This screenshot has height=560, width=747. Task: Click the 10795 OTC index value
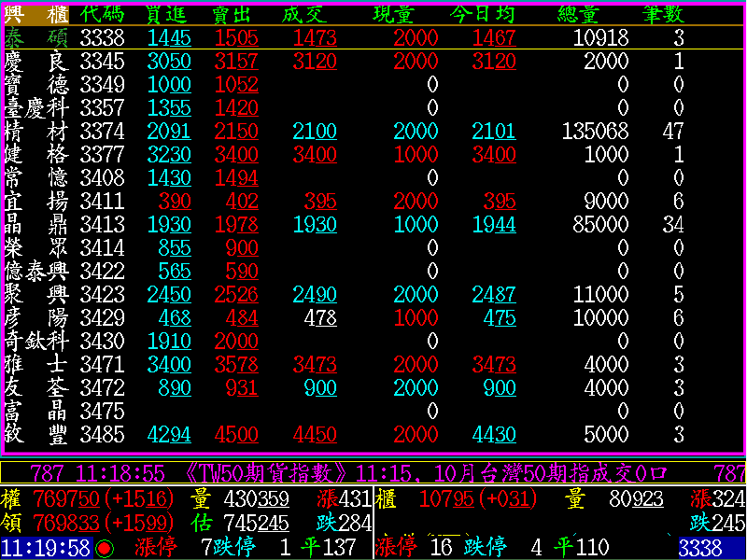coord(449,499)
